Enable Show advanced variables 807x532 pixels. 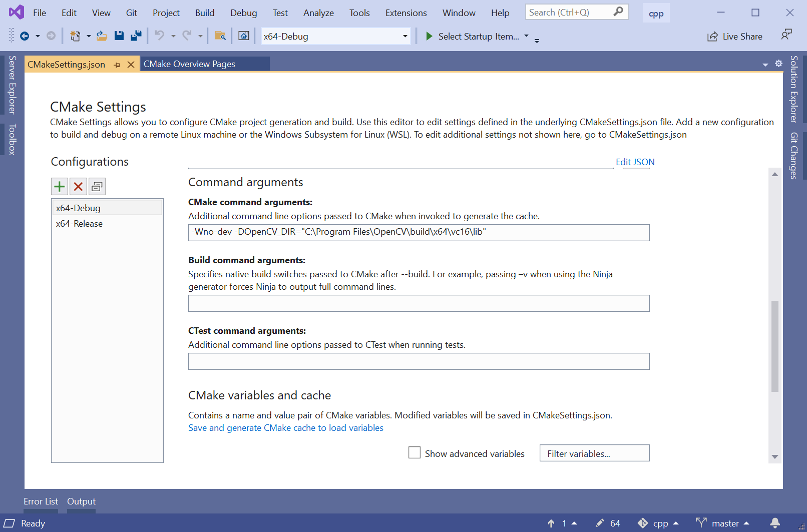(x=415, y=452)
